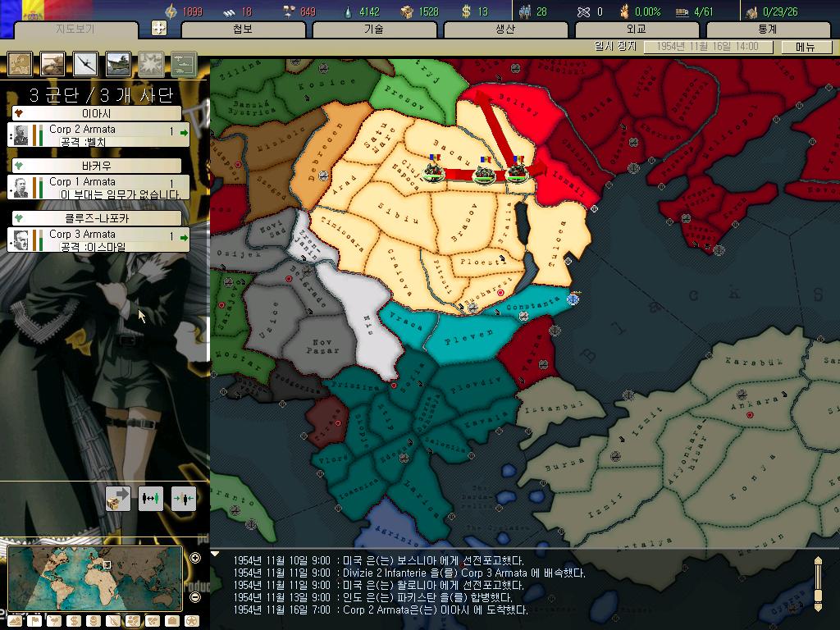The width and height of the screenshot is (840, 630).
Task: Click the world minimap
Action: pos(95,579)
